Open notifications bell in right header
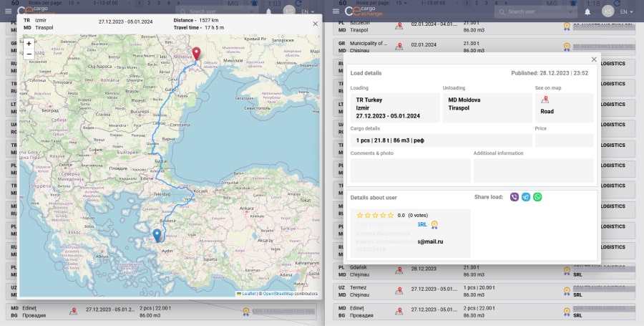644x326 pixels. point(587,11)
